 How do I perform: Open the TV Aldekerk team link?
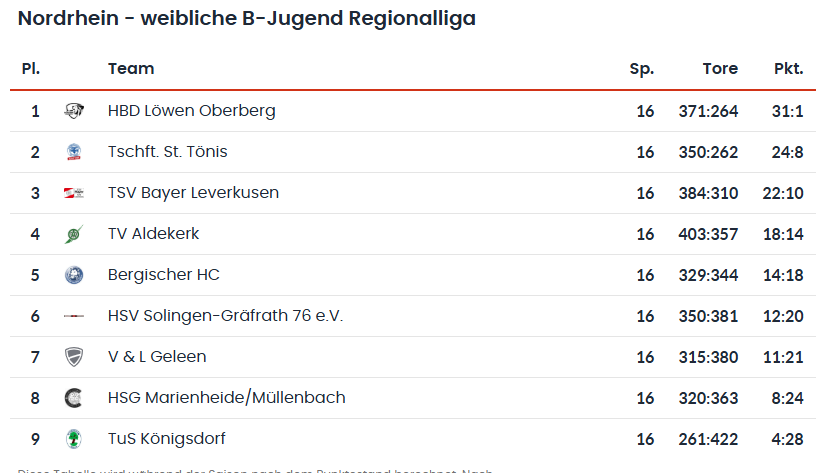click(x=153, y=234)
